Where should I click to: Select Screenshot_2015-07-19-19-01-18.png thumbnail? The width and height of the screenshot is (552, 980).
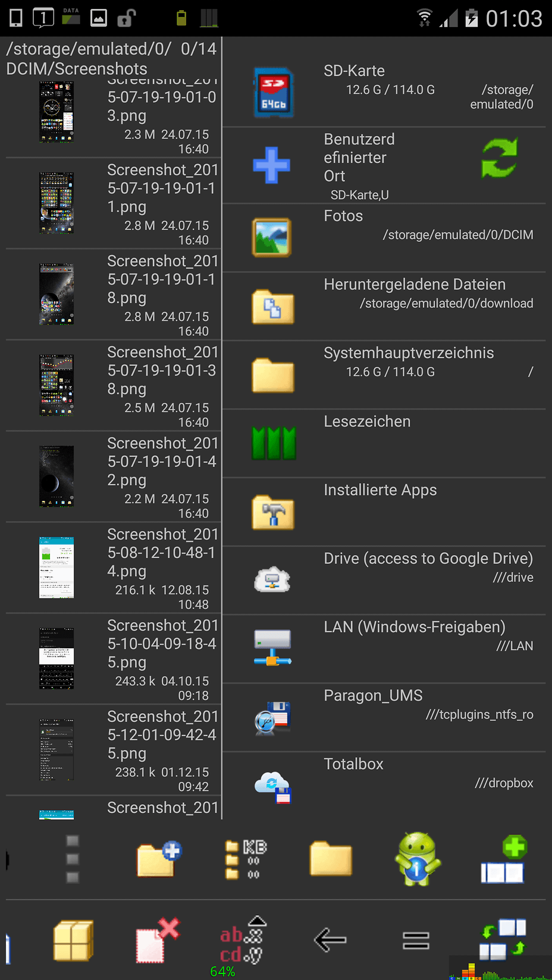click(x=57, y=294)
